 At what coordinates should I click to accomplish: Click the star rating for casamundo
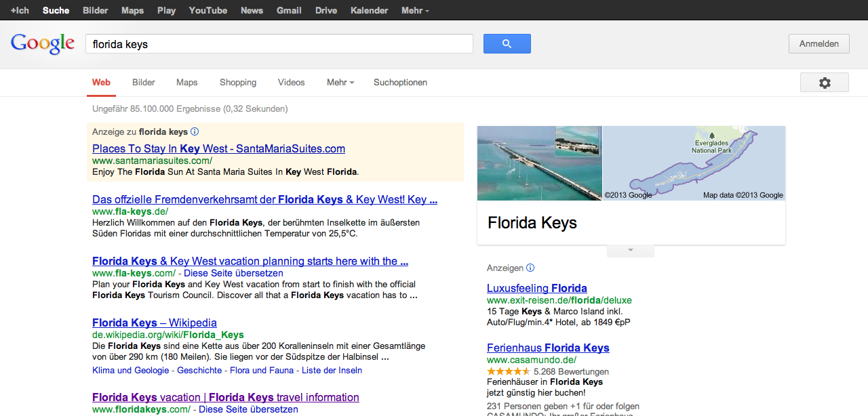(509, 372)
